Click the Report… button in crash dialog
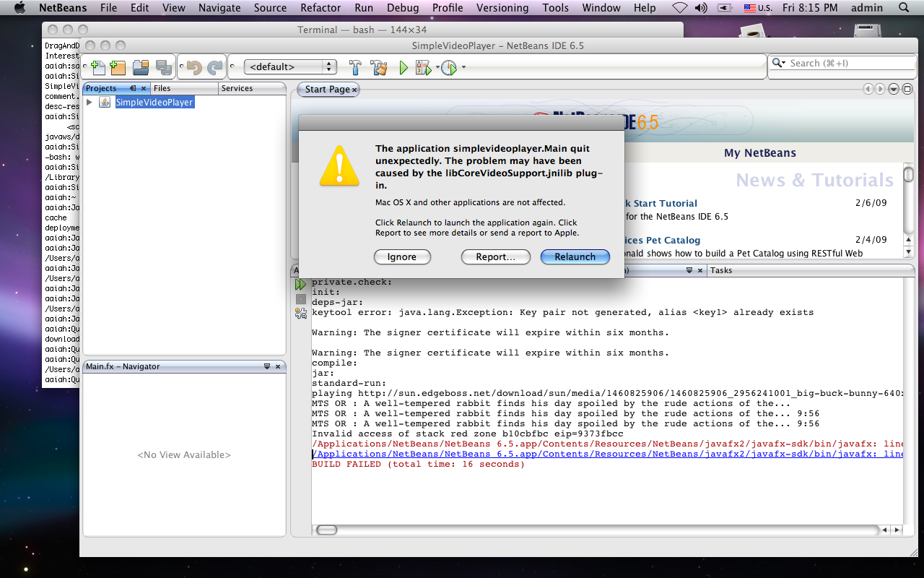Viewport: 924px width, 578px height. point(495,256)
